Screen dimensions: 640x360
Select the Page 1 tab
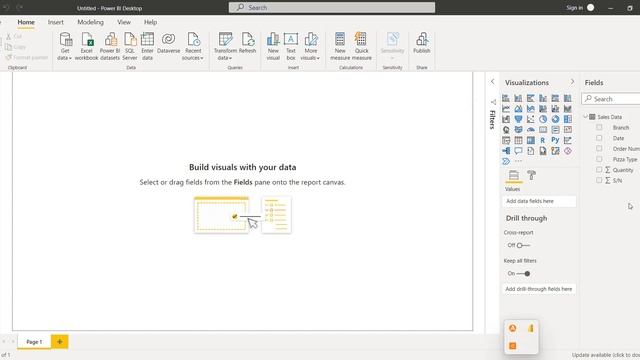(x=34, y=342)
